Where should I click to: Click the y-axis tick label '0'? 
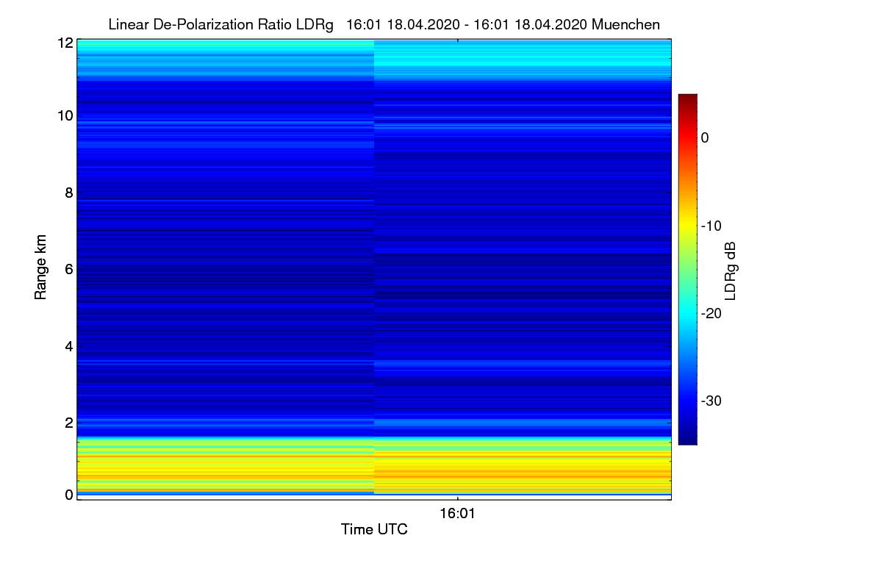(69, 495)
